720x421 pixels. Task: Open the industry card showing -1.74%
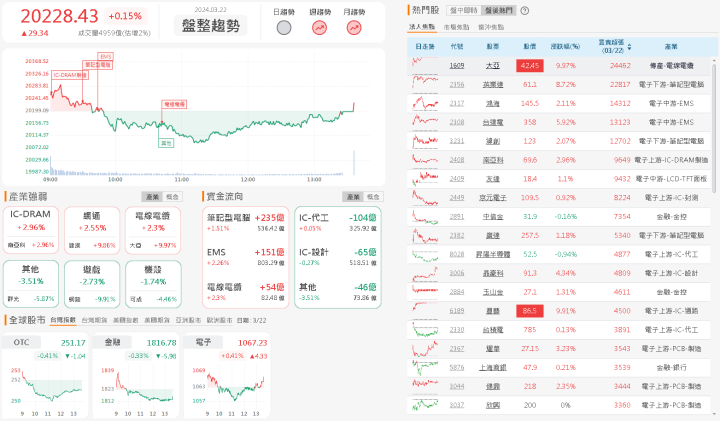point(153,284)
